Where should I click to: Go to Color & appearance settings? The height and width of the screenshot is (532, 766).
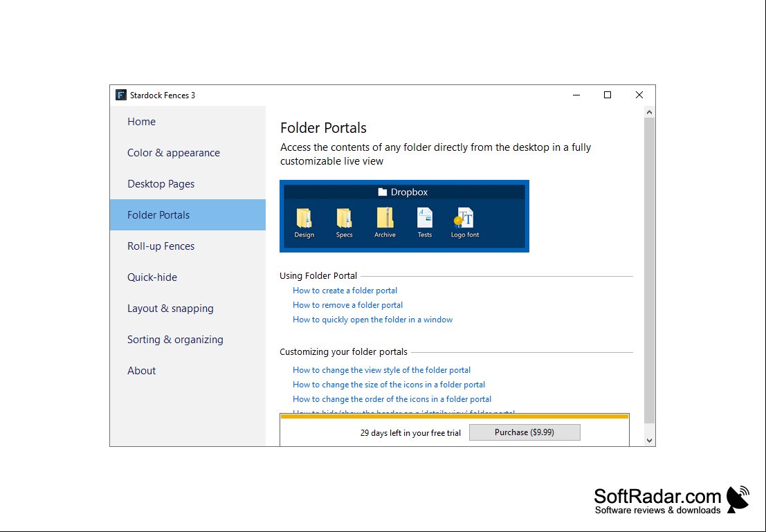[x=188, y=153]
